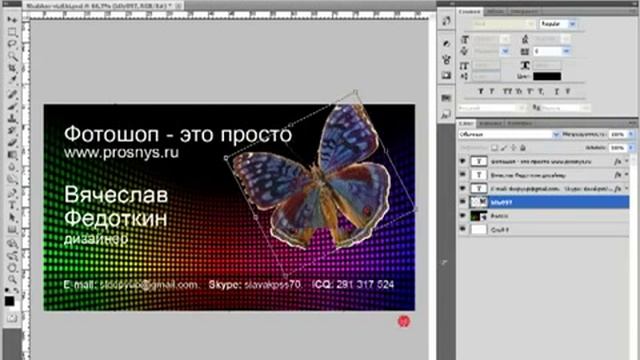This screenshot has width=640, height=360.
Task: Select the Quick Selection tool
Action: click(12, 56)
